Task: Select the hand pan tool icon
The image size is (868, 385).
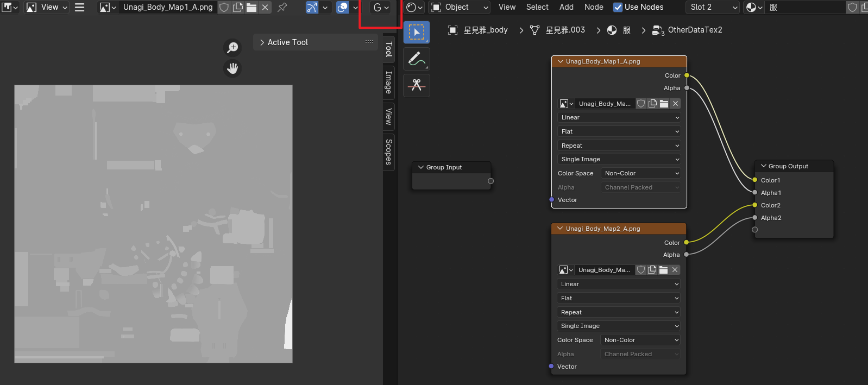Action: click(232, 68)
